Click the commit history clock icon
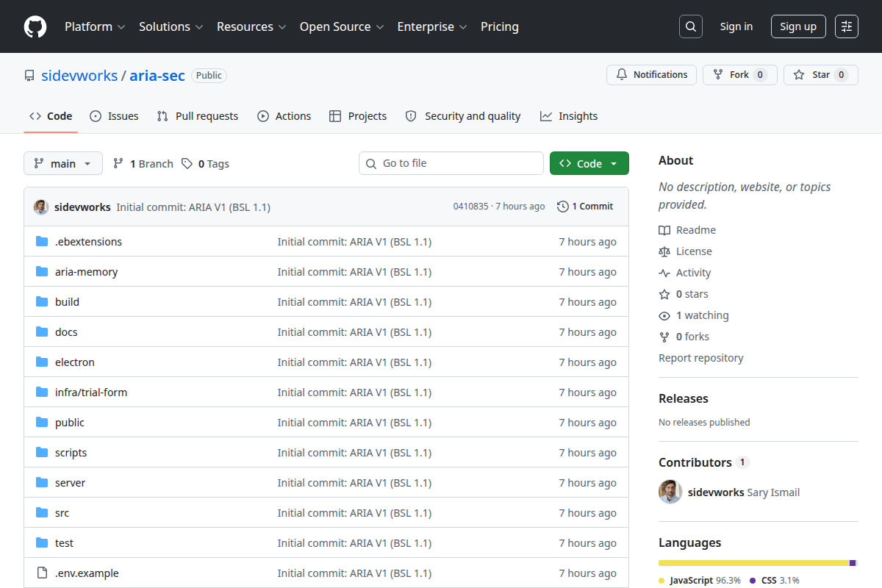The width and height of the screenshot is (882, 588). tap(563, 207)
